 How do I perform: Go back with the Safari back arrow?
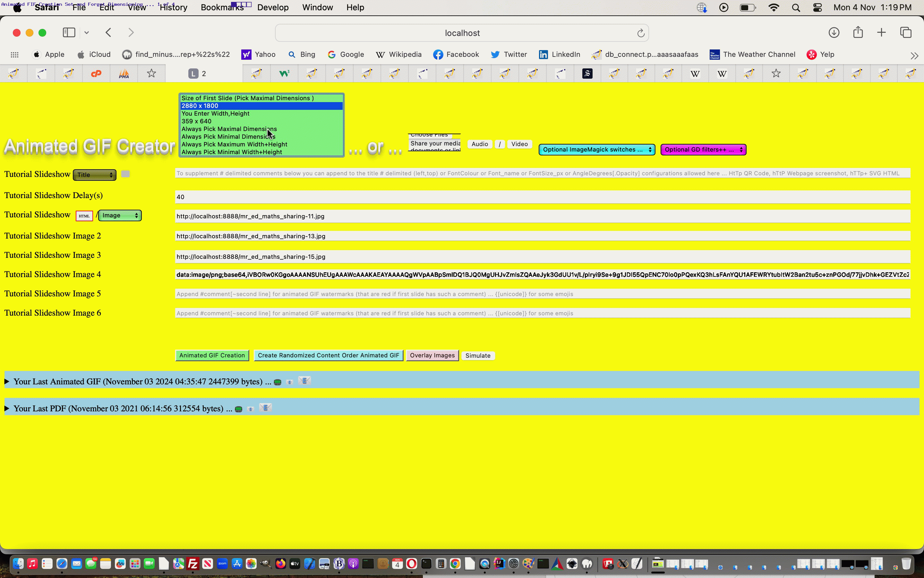point(108,32)
